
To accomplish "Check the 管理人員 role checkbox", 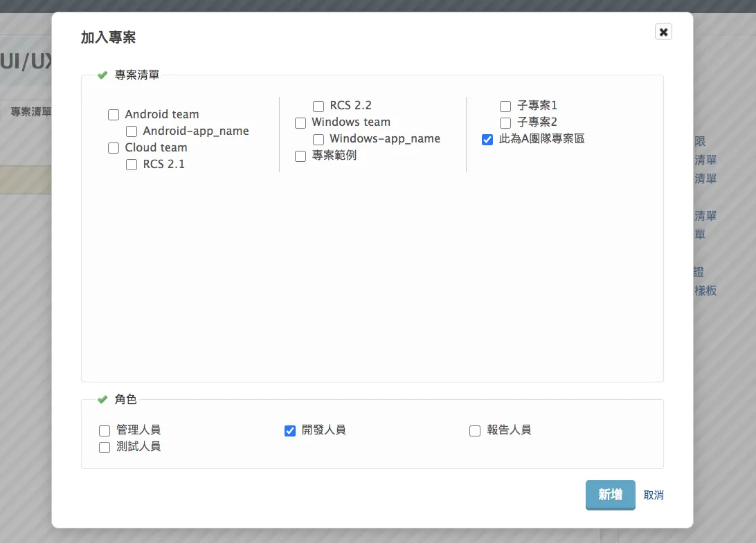I will pos(105,431).
